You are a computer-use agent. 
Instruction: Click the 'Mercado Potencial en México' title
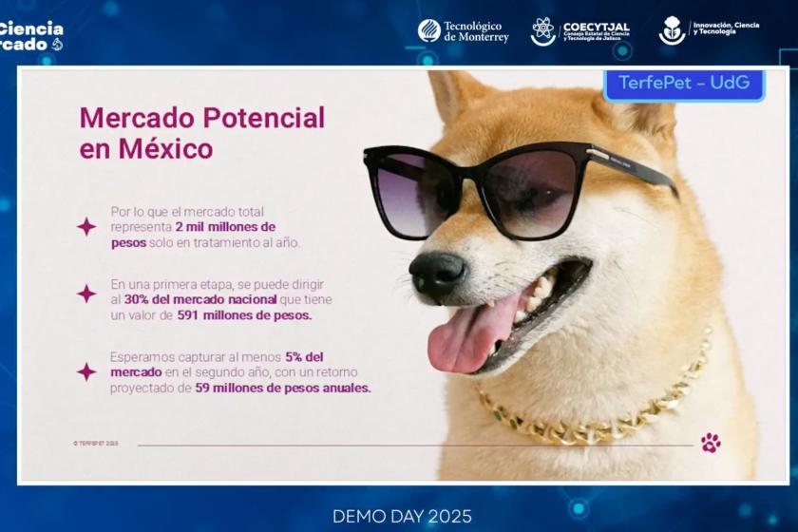201,133
